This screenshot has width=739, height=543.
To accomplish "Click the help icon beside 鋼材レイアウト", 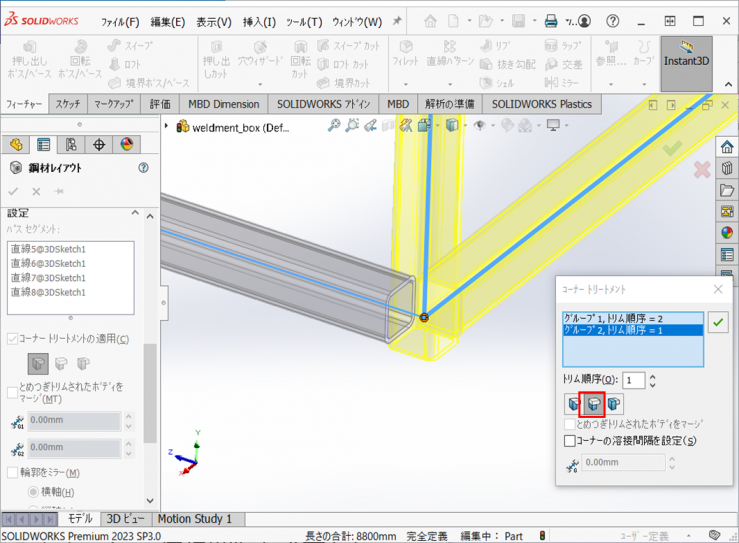I will (x=144, y=169).
